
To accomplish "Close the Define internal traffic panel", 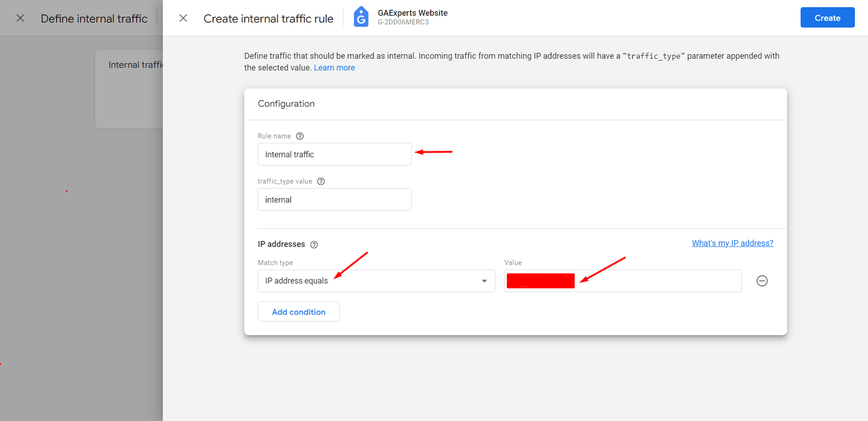I will tap(20, 18).
